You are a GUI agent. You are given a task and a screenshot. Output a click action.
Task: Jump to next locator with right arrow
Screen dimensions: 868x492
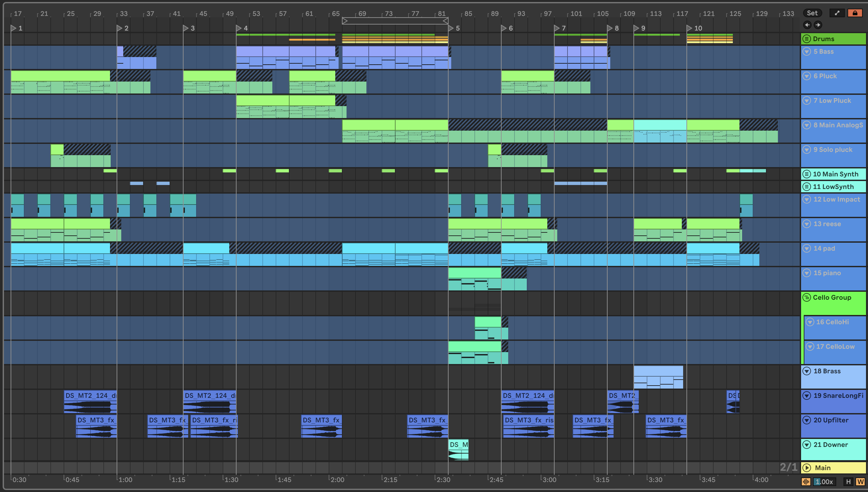[x=818, y=25]
